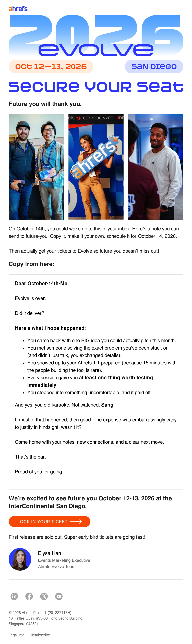The image size is (192, 644).
Task: Click the San Diego location badge
Action: [x=154, y=67]
